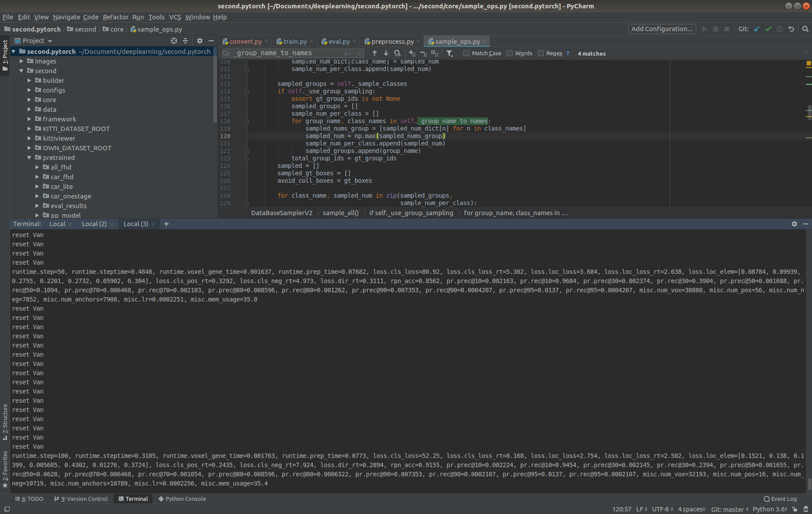
Task: Close the convert.py tab
Action: (266, 42)
